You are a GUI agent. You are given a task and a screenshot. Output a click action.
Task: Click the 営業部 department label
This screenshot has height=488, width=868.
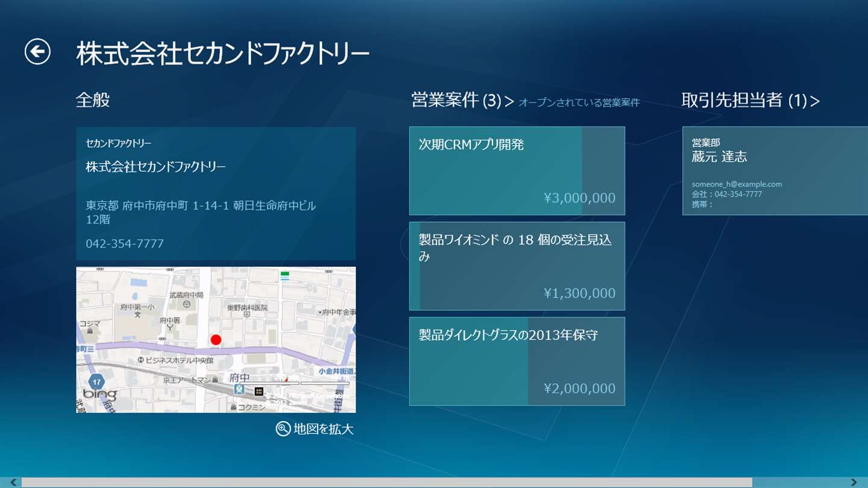coord(706,143)
